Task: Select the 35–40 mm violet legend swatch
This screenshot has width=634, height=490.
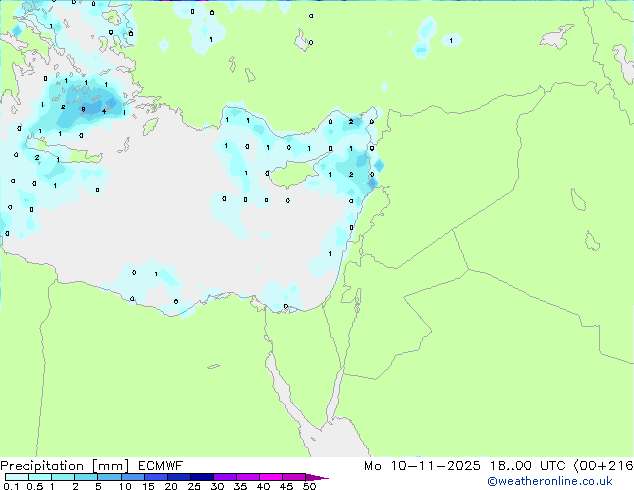Action: [247, 477]
